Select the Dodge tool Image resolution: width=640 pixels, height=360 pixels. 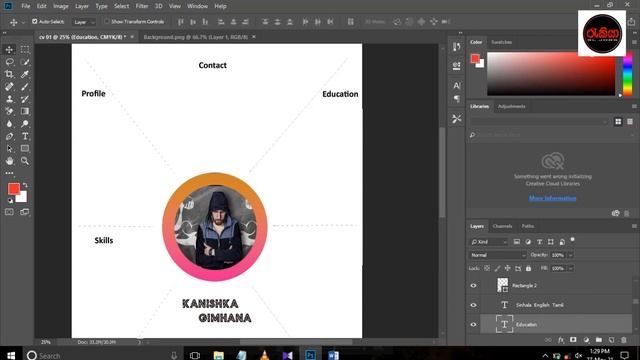point(25,124)
